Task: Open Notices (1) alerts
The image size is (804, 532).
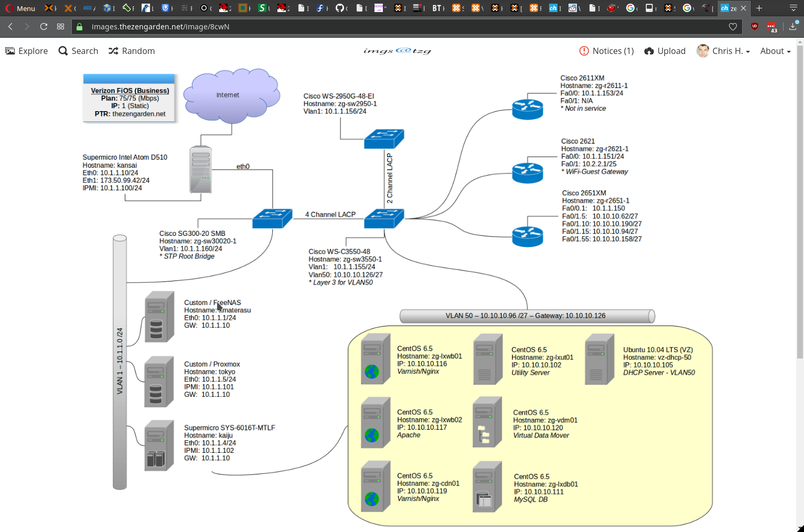Action: click(606, 51)
